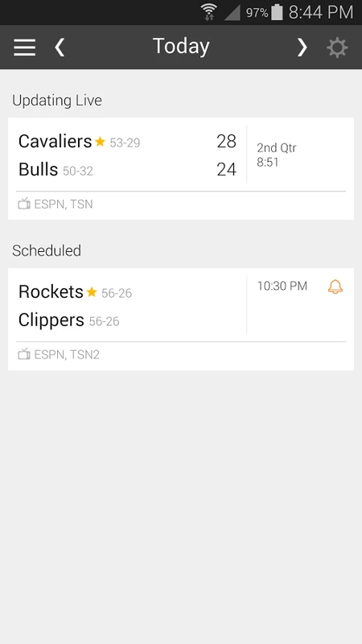Tap the TV icon beside ESPN, TSN2
The image size is (362, 644).
point(24,354)
